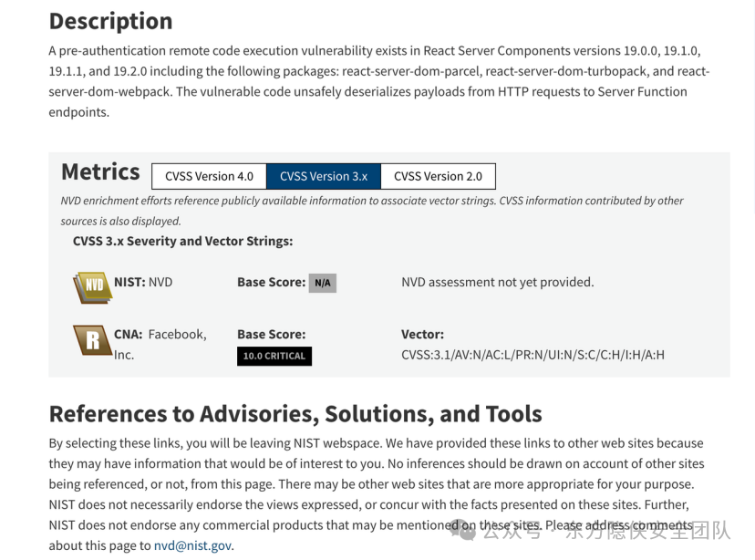
Task: Click the 'CVSS 3.x Severity and Vector Strings' label
Action: 183,242
